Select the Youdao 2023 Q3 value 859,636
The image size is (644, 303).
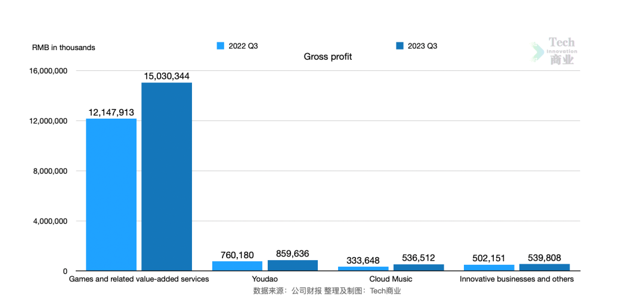[x=292, y=253]
